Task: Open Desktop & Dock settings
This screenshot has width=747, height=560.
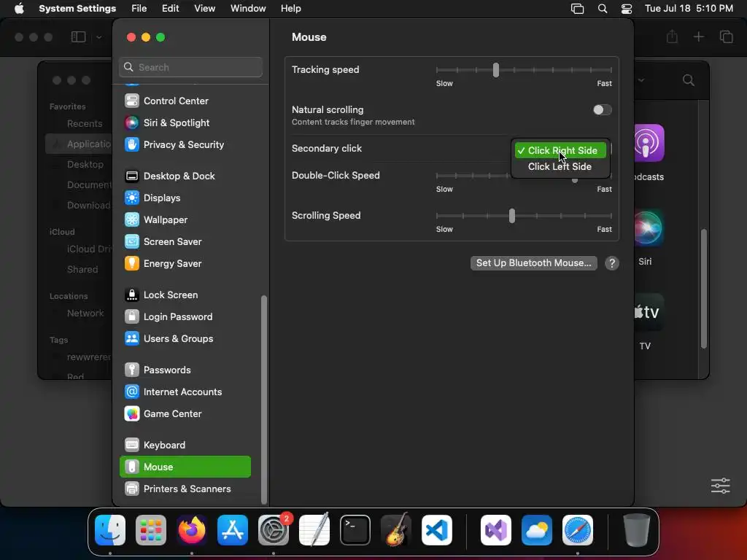Action: [185, 176]
